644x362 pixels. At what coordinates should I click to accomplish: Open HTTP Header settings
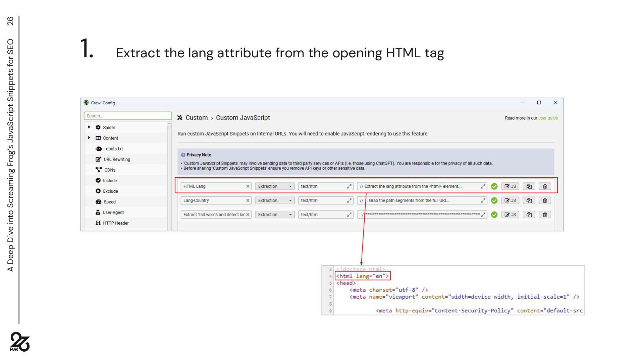(x=116, y=223)
